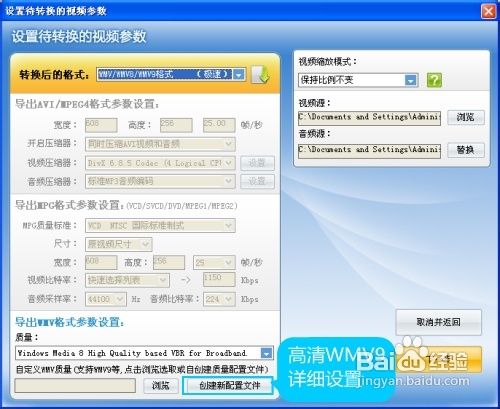Click the AVI 宽度 608 field
The width and height of the screenshot is (500, 409).
[101, 125]
